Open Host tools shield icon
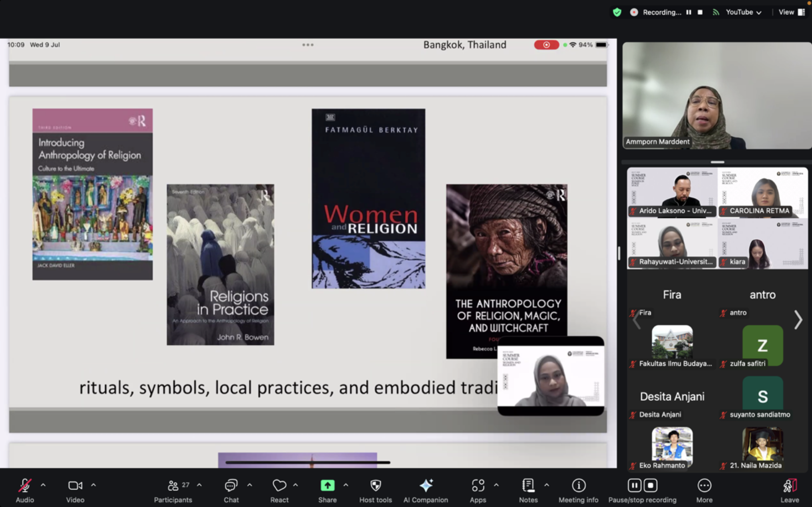Screen dimensions: 812x507 [375, 486]
